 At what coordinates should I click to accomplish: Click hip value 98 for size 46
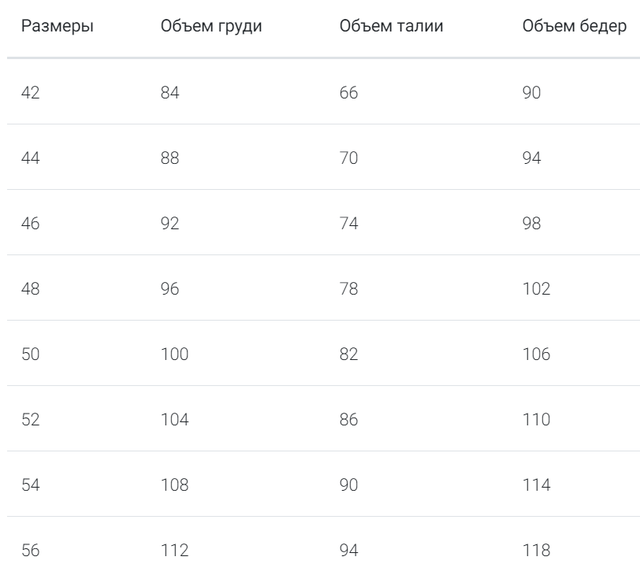531,223
